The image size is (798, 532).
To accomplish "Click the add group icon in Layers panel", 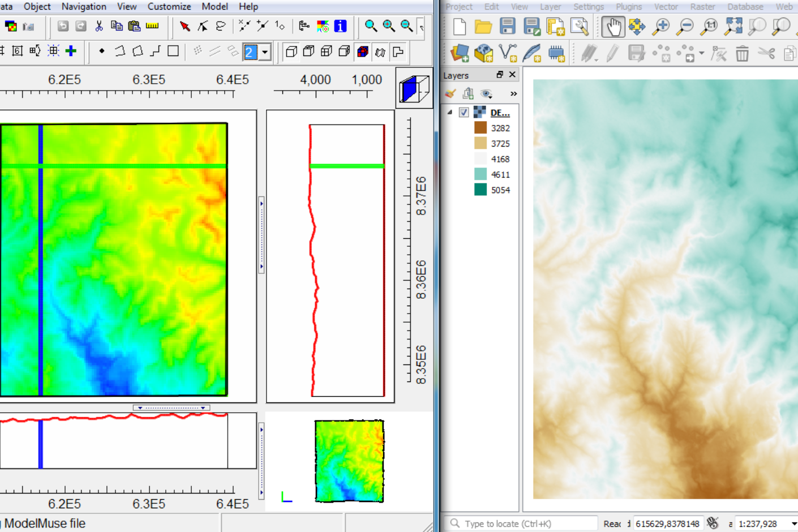I will (468, 93).
